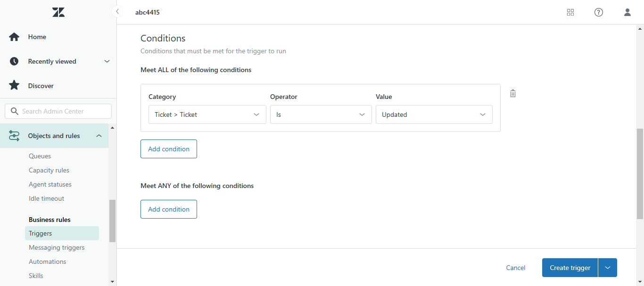This screenshot has height=286, width=644.
Task: Delete the condition with the trash icon
Action: (x=513, y=93)
